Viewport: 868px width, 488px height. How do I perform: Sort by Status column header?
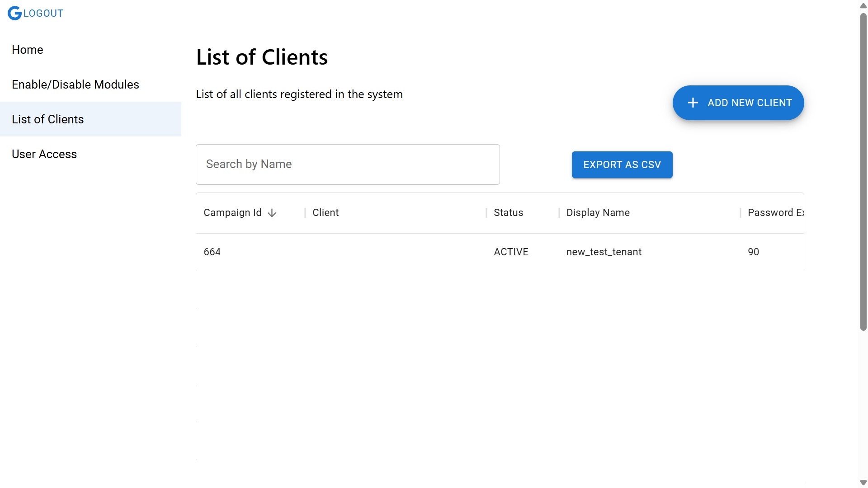point(508,213)
